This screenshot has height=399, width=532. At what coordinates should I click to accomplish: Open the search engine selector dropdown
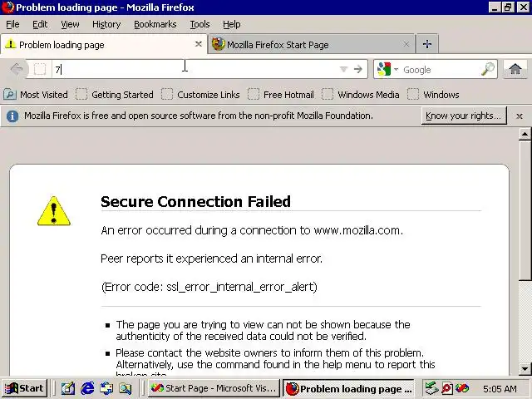pyautogui.click(x=396, y=69)
